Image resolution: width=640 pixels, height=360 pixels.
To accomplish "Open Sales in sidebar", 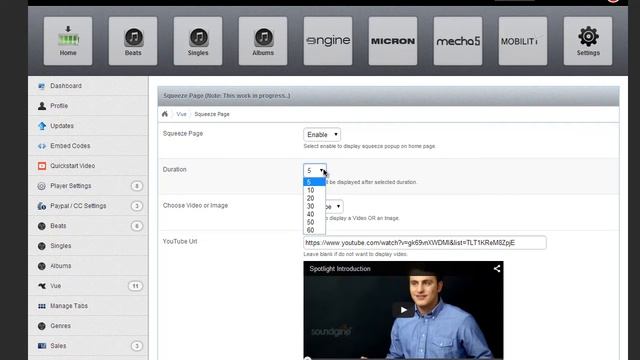I will tap(88, 346).
